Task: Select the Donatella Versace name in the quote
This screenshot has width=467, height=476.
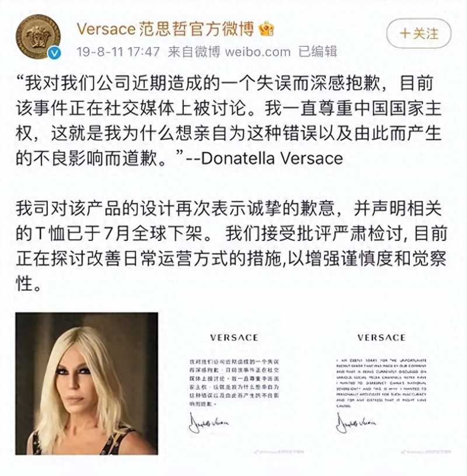Action: tap(272, 158)
